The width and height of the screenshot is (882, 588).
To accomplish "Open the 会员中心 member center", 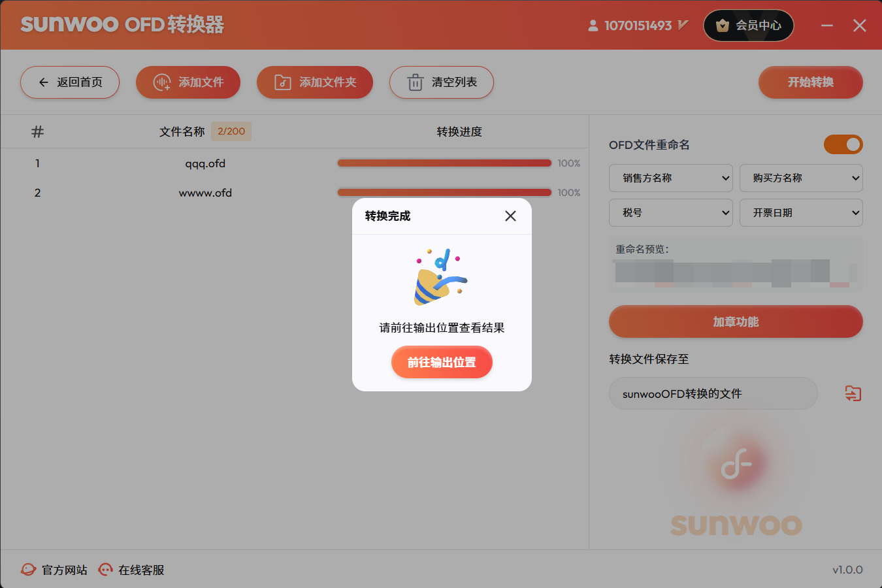I will tap(749, 25).
